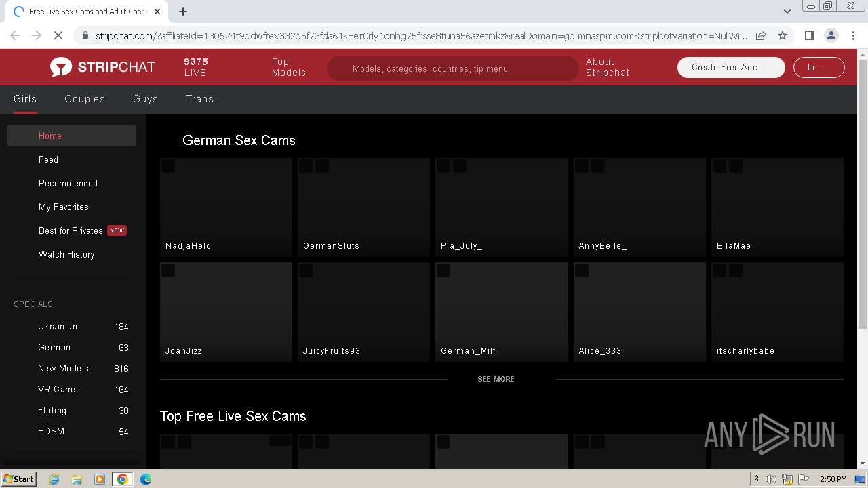This screenshot has height=488, width=868.
Task: Open volume control in tray
Action: click(x=771, y=479)
